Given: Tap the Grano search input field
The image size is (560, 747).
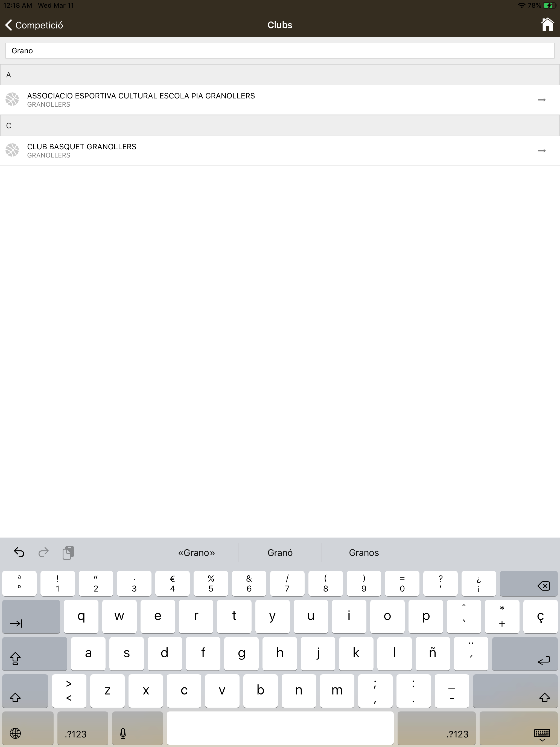Looking at the screenshot, I should coord(280,51).
